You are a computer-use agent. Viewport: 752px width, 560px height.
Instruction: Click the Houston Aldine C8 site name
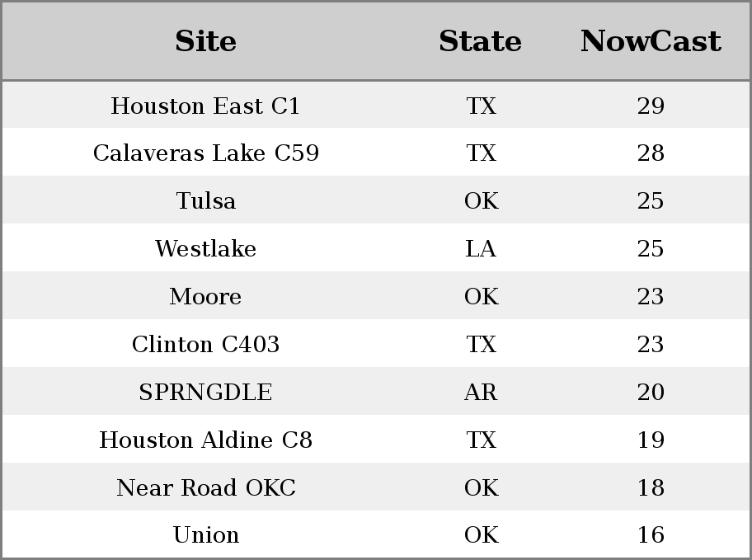click(x=206, y=440)
